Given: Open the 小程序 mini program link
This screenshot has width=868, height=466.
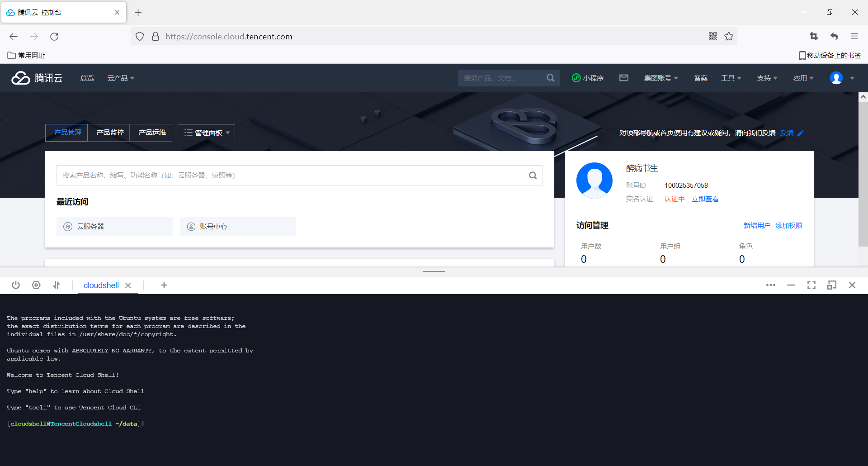Looking at the screenshot, I should pyautogui.click(x=588, y=78).
